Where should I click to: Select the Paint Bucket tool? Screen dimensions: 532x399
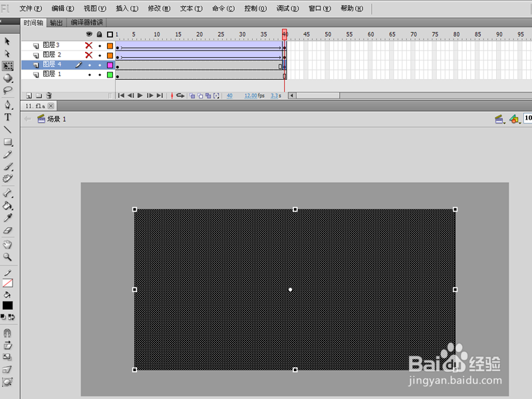(7, 205)
